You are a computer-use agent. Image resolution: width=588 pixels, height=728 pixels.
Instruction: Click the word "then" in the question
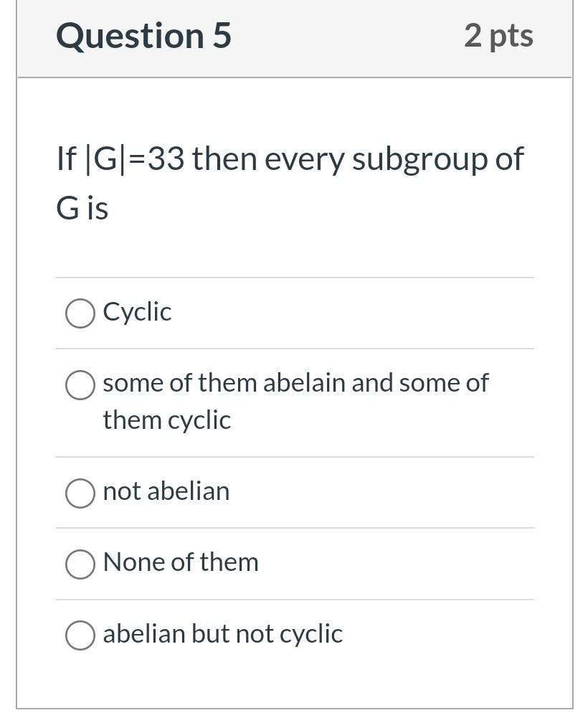pyautogui.click(x=224, y=159)
